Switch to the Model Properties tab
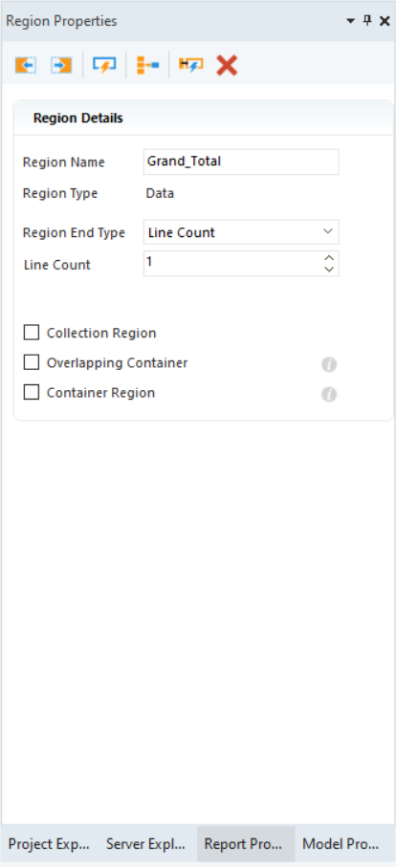Viewport: 396px width, 868px height. click(341, 844)
